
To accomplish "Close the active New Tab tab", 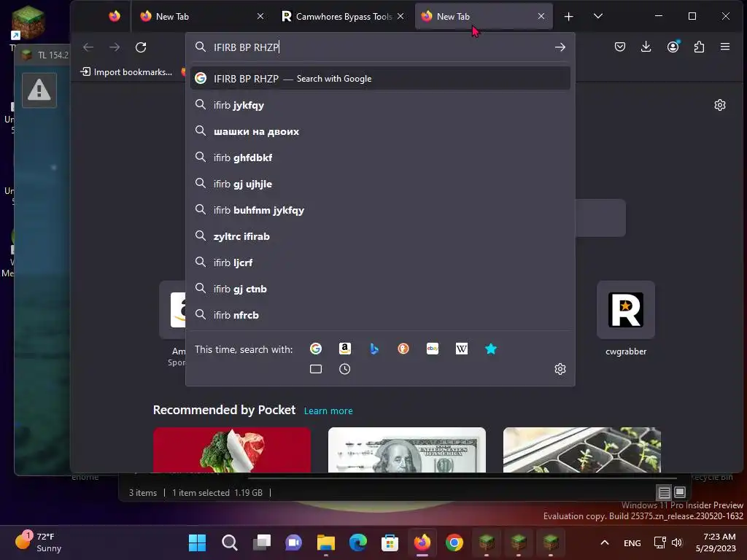I will point(541,16).
